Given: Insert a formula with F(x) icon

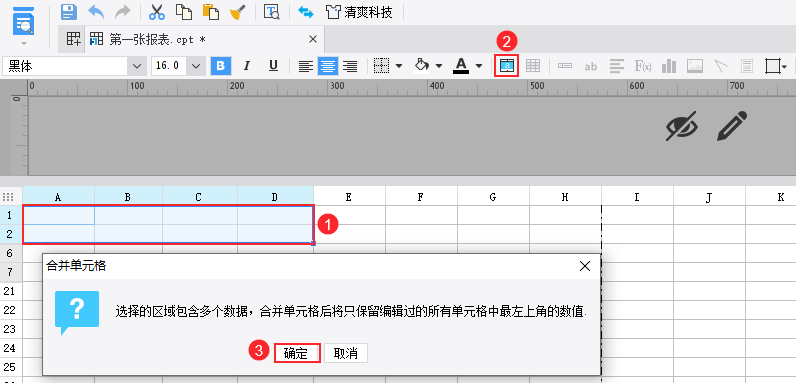Looking at the screenshot, I should pos(643,66).
